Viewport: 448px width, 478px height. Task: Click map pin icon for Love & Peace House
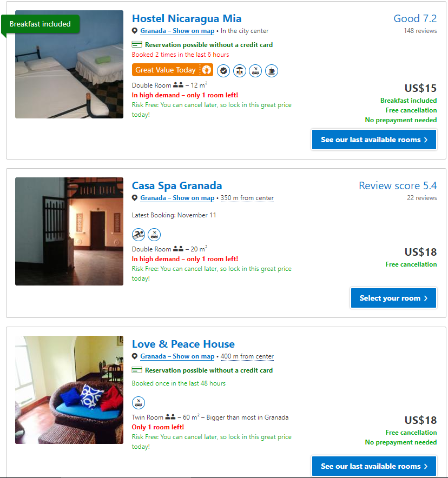(x=135, y=356)
